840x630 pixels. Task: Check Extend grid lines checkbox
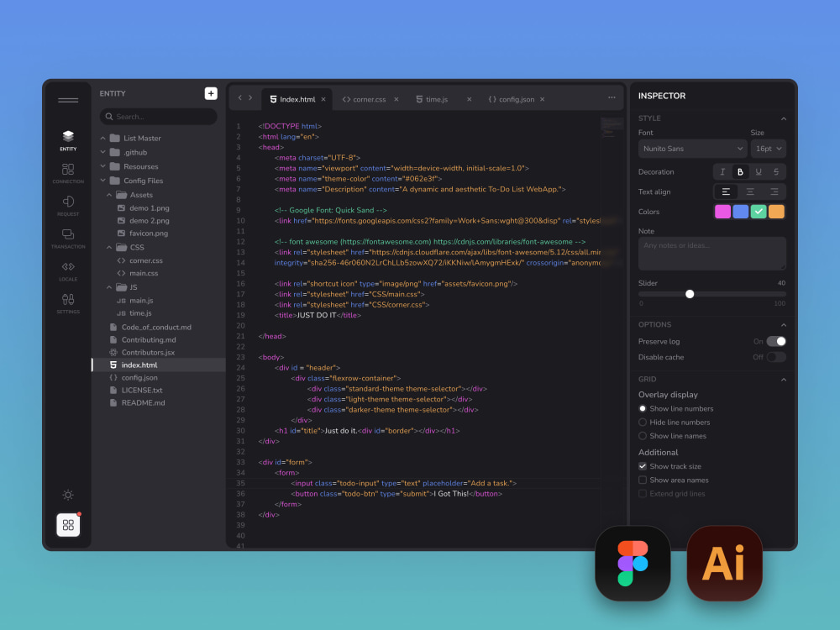(643, 494)
